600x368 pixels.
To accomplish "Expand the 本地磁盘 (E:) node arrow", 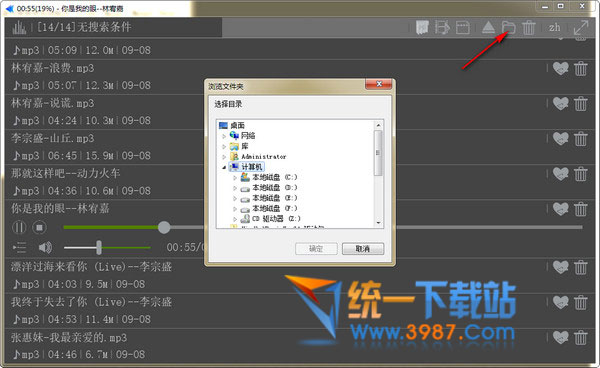I will pos(235,198).
